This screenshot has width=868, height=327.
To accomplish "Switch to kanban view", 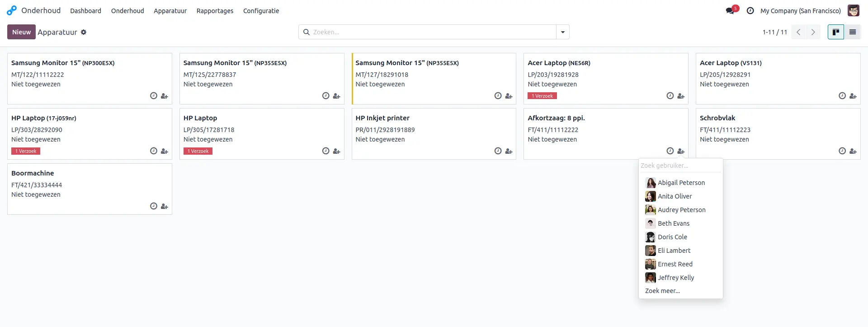I will pyautogui.click(x=835, y=32).
